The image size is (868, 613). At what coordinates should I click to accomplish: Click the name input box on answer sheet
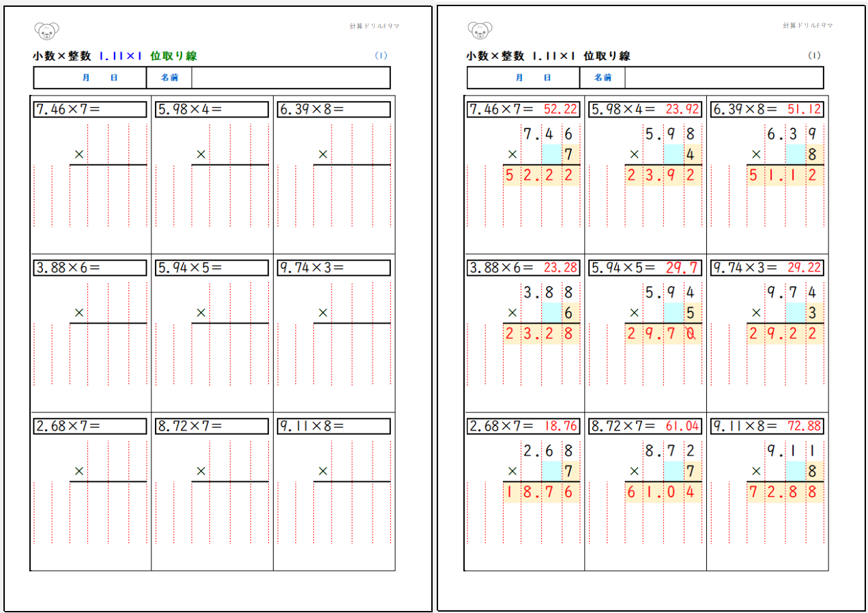pos(723,78)
